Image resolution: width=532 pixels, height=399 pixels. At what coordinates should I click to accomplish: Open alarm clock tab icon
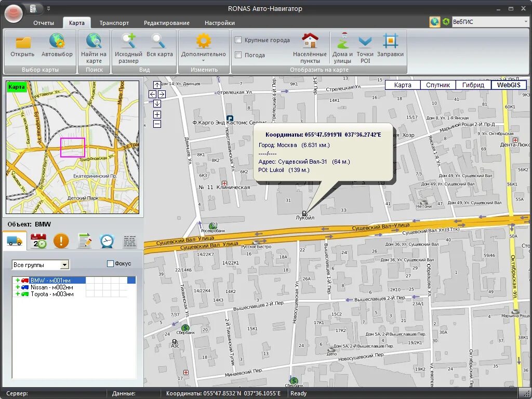click(107, 241)
